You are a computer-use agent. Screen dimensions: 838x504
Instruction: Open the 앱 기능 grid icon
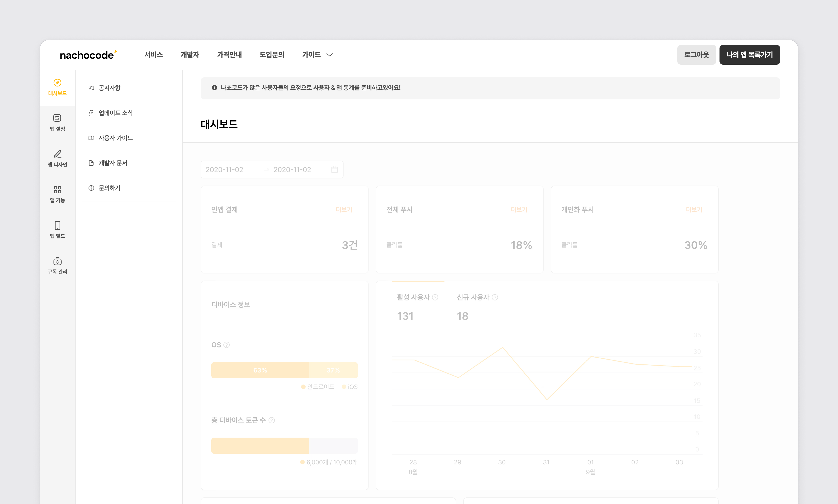click(57, 190)
